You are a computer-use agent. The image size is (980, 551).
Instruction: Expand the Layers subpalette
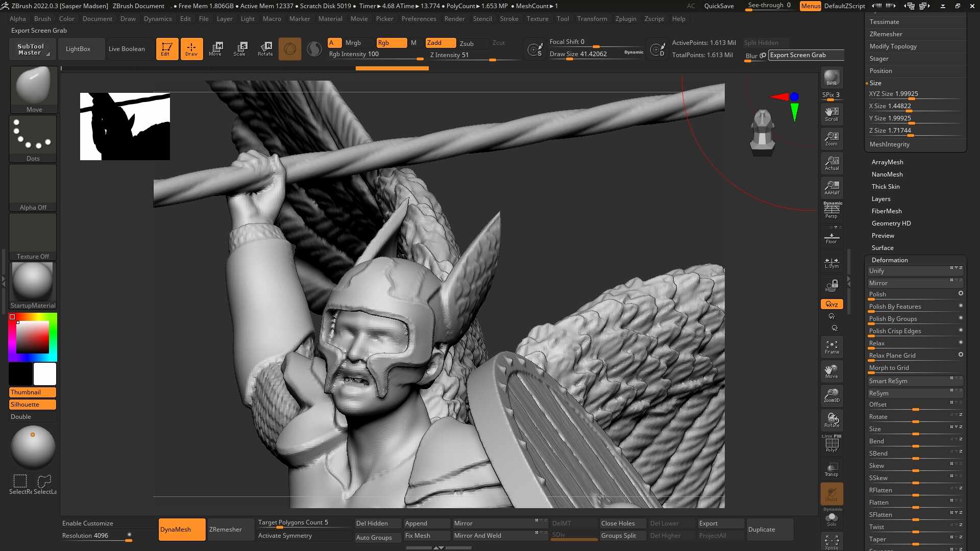881,198
